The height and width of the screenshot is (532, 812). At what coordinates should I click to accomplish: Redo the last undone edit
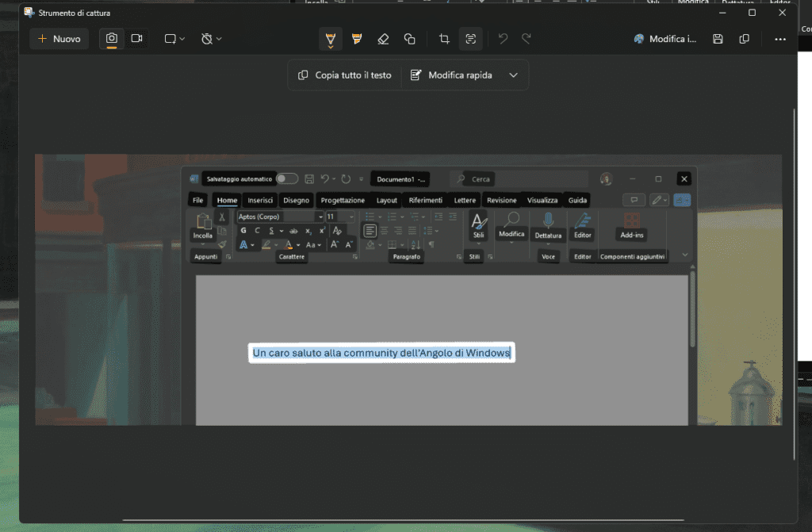click(x=526, y=39)
